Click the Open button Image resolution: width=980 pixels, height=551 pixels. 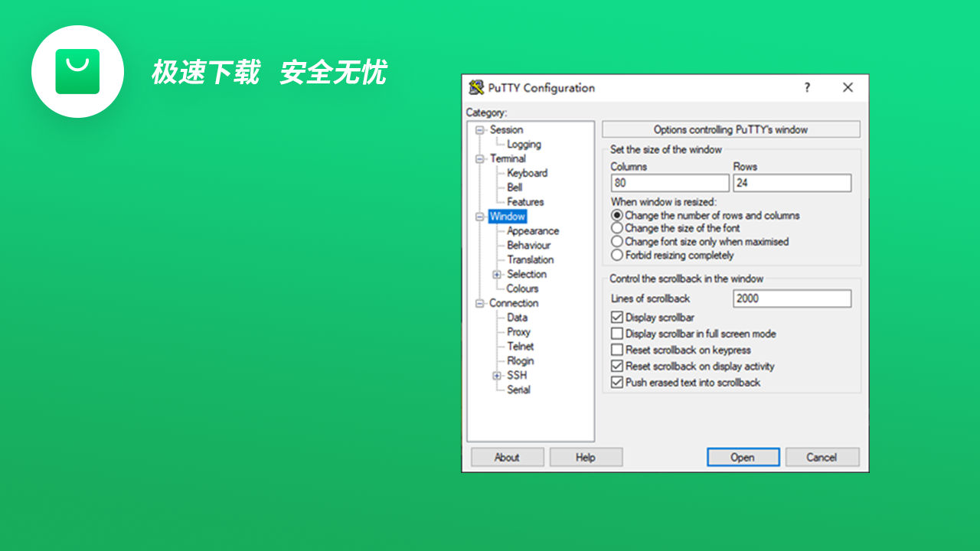pyautogui.click(x=743, y=457)
